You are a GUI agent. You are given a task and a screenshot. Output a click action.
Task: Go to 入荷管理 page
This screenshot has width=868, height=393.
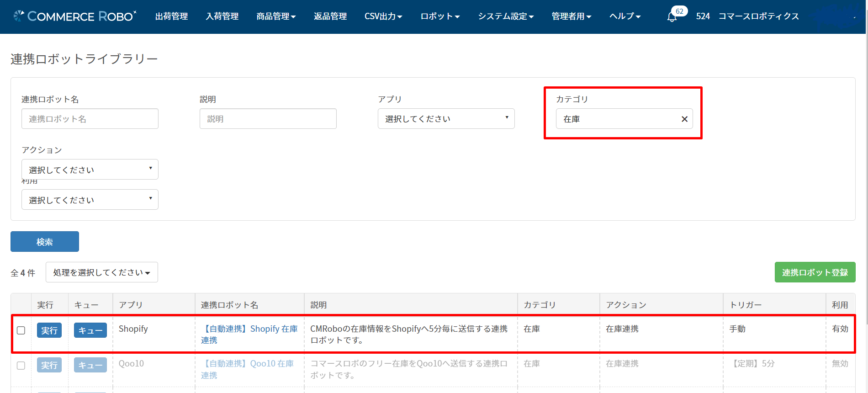coord(222,16)
